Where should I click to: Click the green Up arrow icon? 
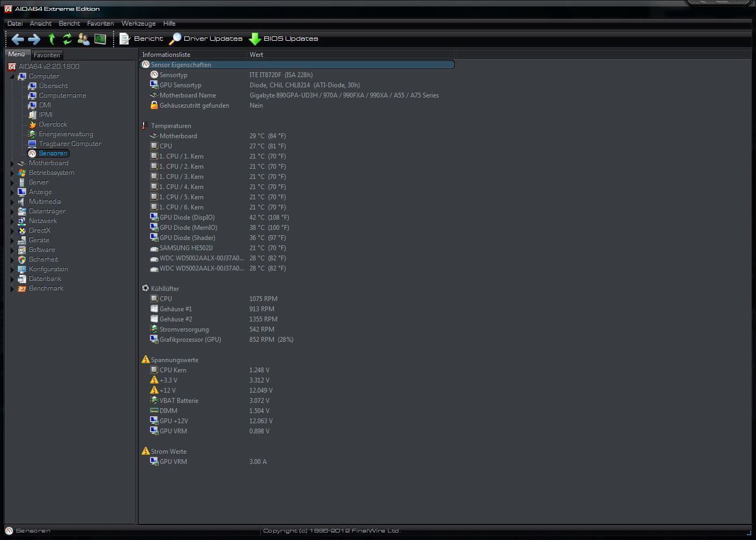click(51, 39)
